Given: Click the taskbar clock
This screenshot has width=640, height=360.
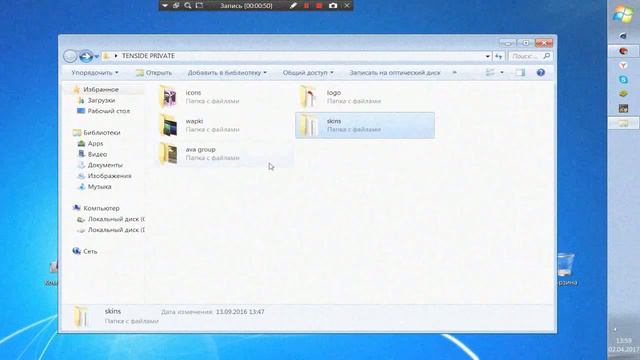Looking at the screenshot, I should (x=624, y=345).
